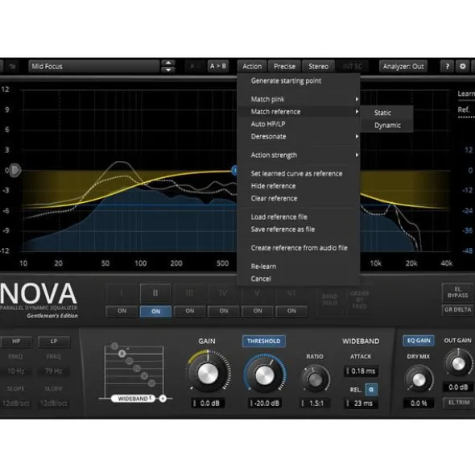Select Dynamic match option
The height and width of the screenshot is (476, 475).
(x=387, y=126)
